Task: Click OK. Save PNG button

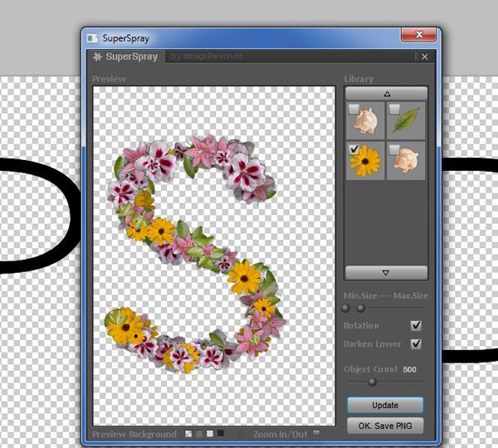Action: click(x=385, y=426)
